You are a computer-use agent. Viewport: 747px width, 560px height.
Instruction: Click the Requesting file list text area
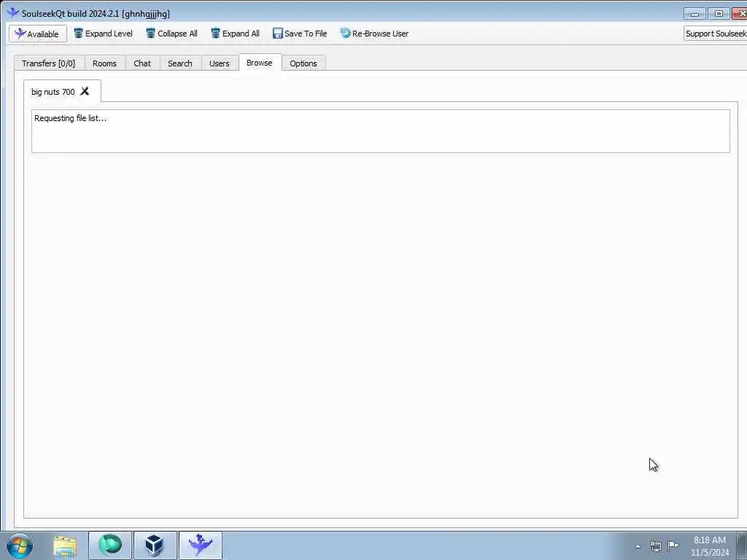coord(381,131)
